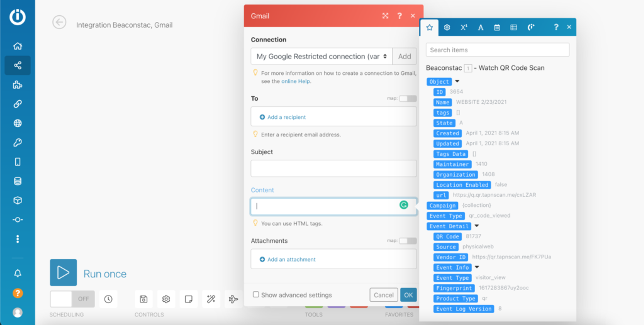Screen dimensions: 644x325
Task: Click Add an attachment
Action: [287, 260]
